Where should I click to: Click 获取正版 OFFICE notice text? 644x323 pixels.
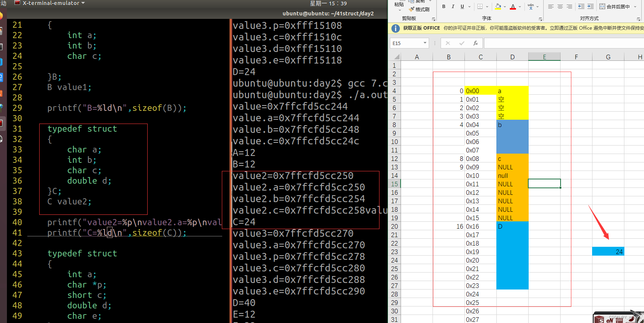click(421, 28)
